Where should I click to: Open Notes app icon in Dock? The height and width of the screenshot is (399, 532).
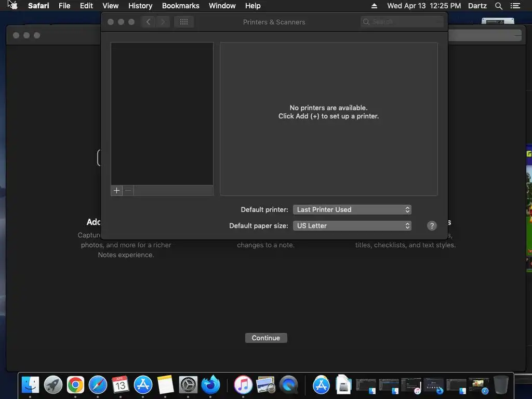coord(165,385)
